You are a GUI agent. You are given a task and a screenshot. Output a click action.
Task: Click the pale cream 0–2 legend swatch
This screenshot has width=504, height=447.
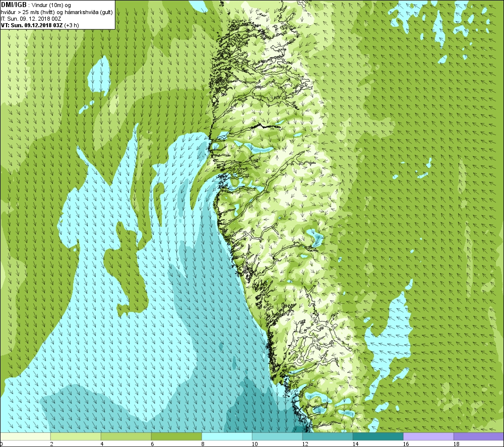(x=25, y=436)
